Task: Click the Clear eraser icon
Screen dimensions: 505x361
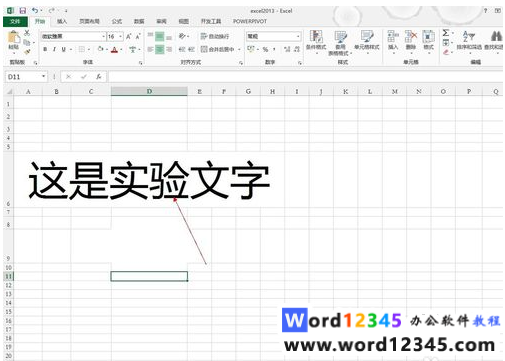Action: 446,52
